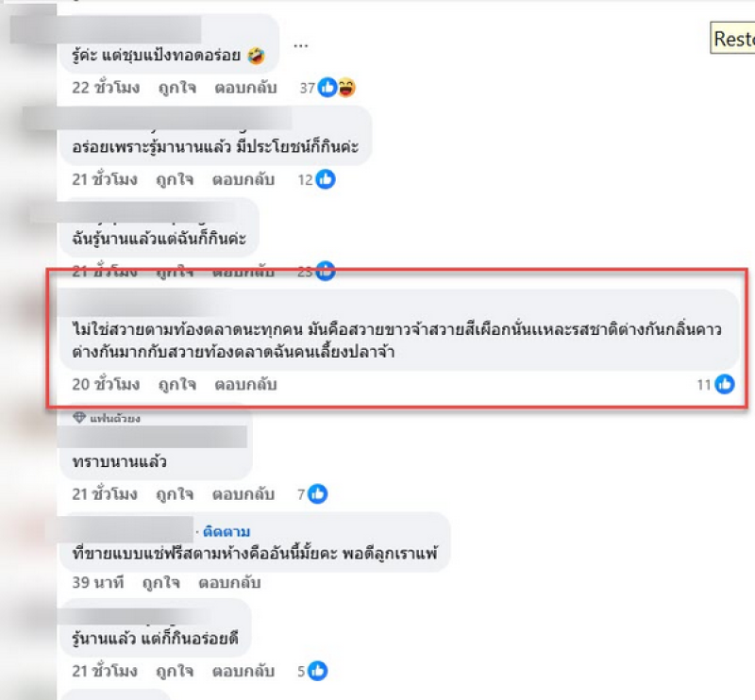The height and width of the screenshot is (700, 755).
Task: Click ถูกใจ on the 22 ชั่วโมง comment
Action: tap(176, 89)
